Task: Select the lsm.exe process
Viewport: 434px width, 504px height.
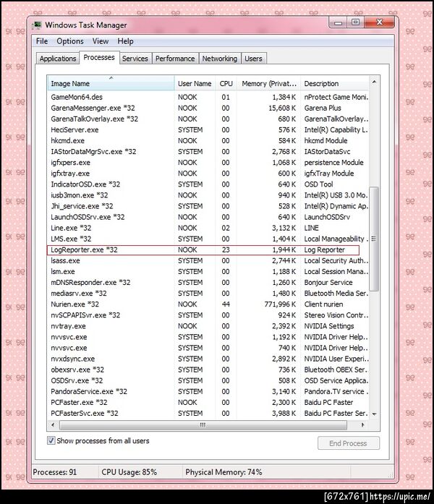Action: point(208,272)
